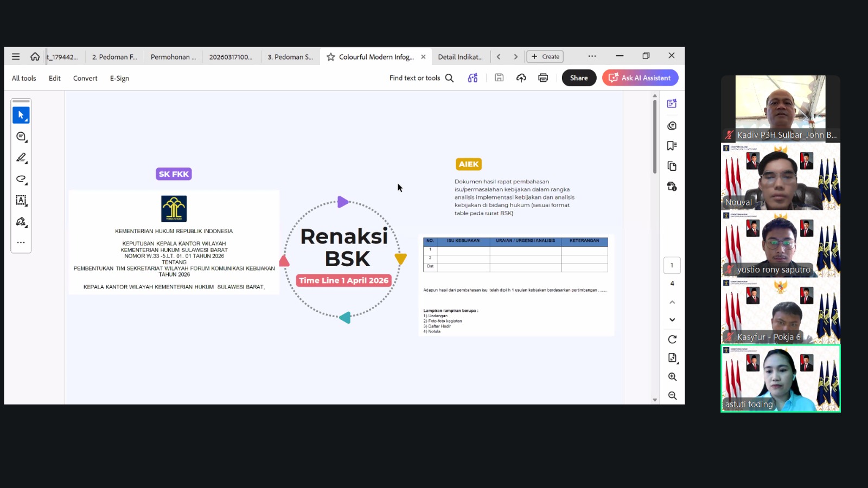Open Ask AI Assistant
Viewport: 868px width, 488px height.
(x=640, y=78)
